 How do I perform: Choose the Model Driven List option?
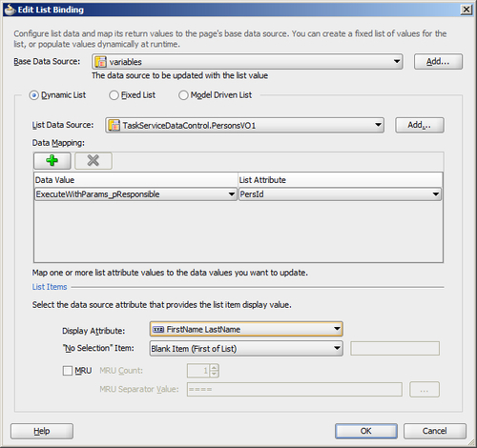coord(183,95)
